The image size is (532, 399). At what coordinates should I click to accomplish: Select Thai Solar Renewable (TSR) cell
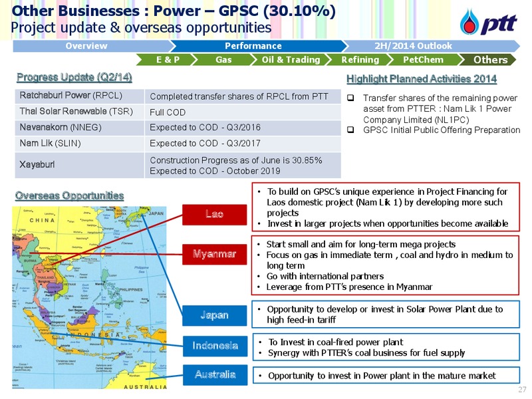tap(80, 112)
